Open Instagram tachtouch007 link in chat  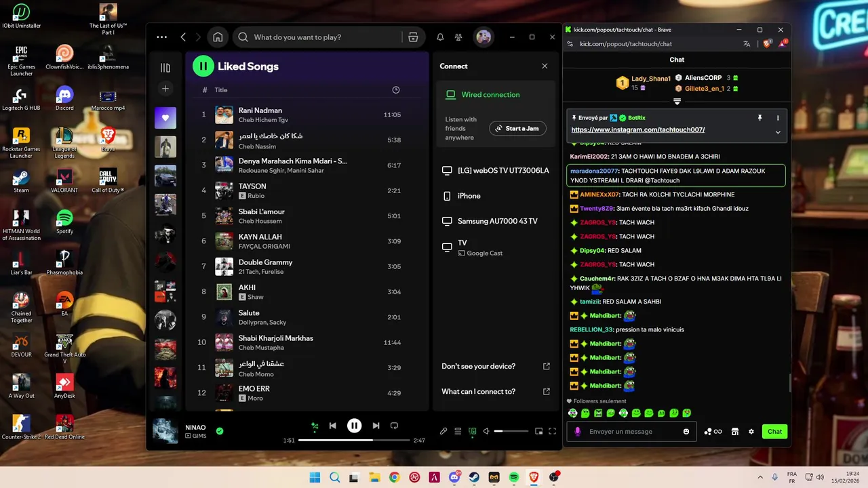click(638, 129)
